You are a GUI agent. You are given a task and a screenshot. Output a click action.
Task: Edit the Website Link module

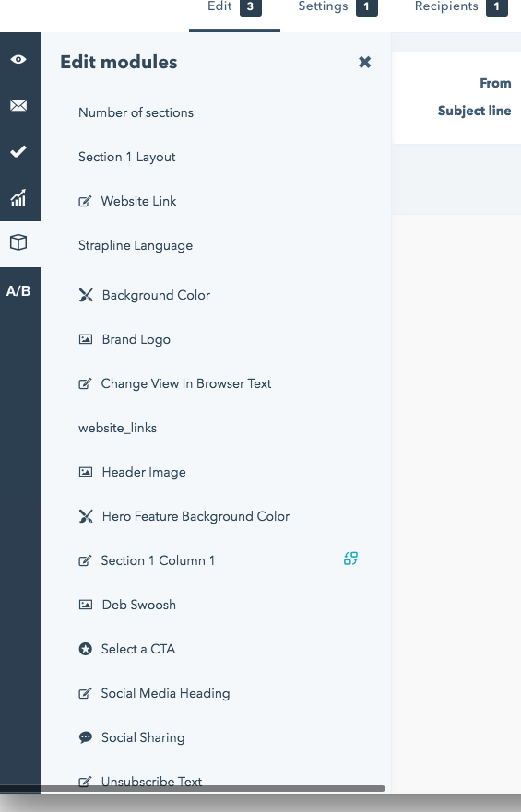point(127,201)
